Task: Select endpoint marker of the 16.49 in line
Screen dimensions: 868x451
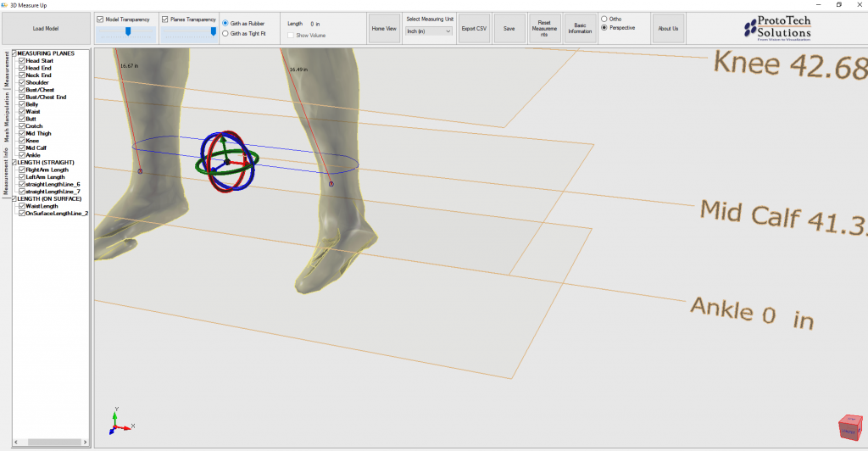Action: coord(331,184)
